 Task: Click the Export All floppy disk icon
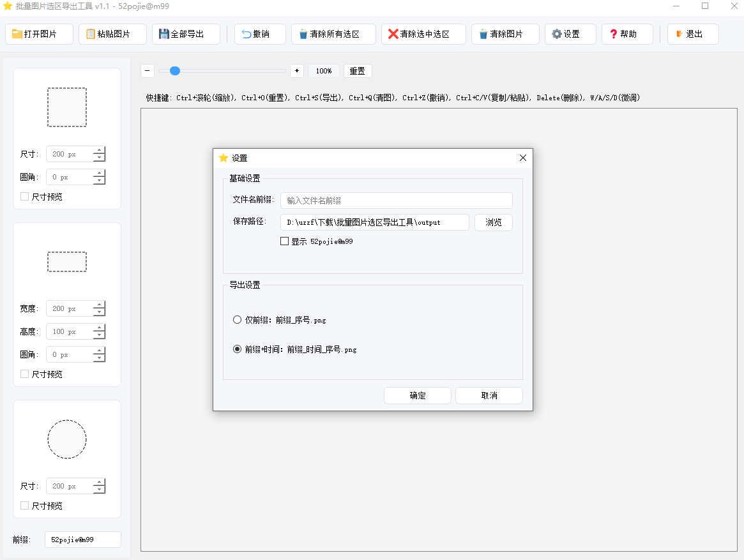click(x=164, y=34)
